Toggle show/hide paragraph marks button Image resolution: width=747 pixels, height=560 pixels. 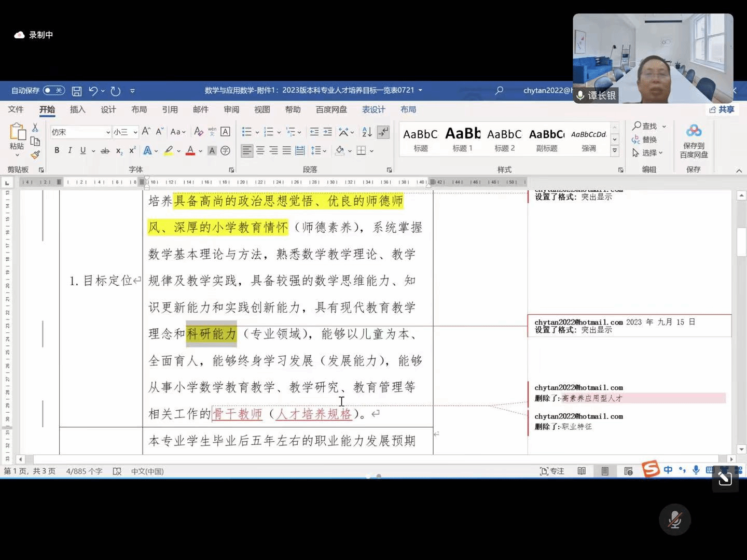383,132
